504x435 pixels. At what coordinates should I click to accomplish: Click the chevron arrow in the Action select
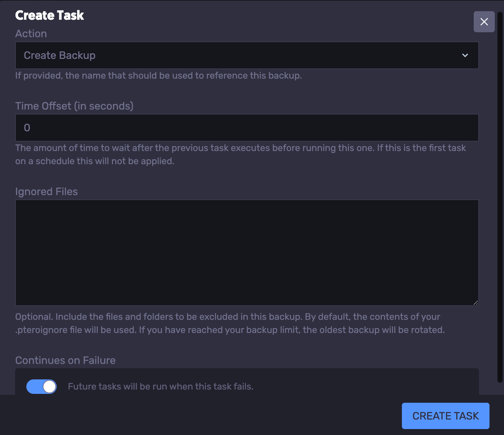point(465,55)
